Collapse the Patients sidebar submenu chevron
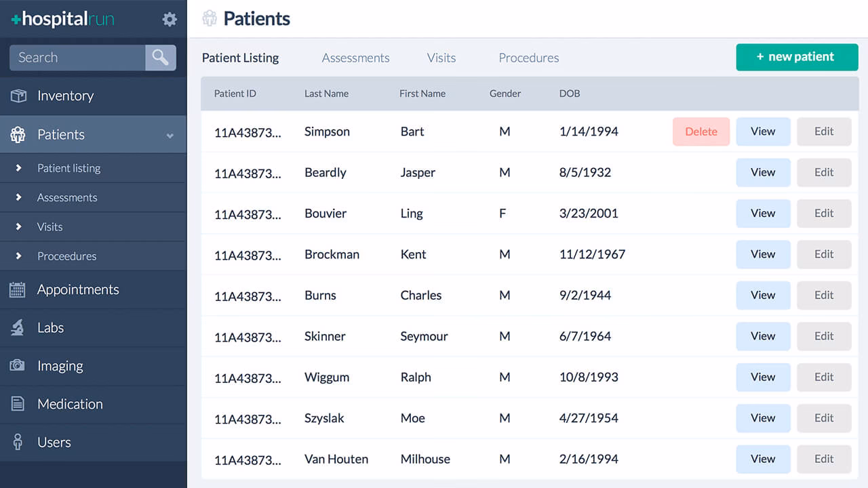This screenshot has height=488, width=868. (x=170, y=135)
